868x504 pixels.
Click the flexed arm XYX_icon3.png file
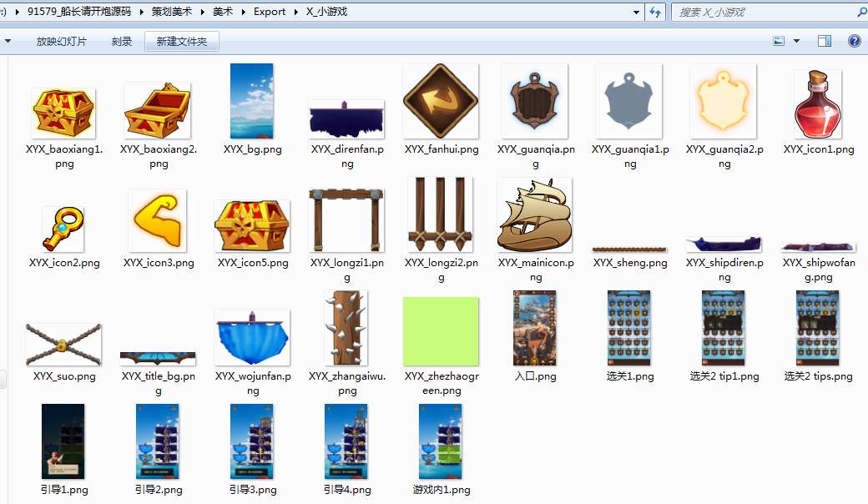(x=158, y=220)
